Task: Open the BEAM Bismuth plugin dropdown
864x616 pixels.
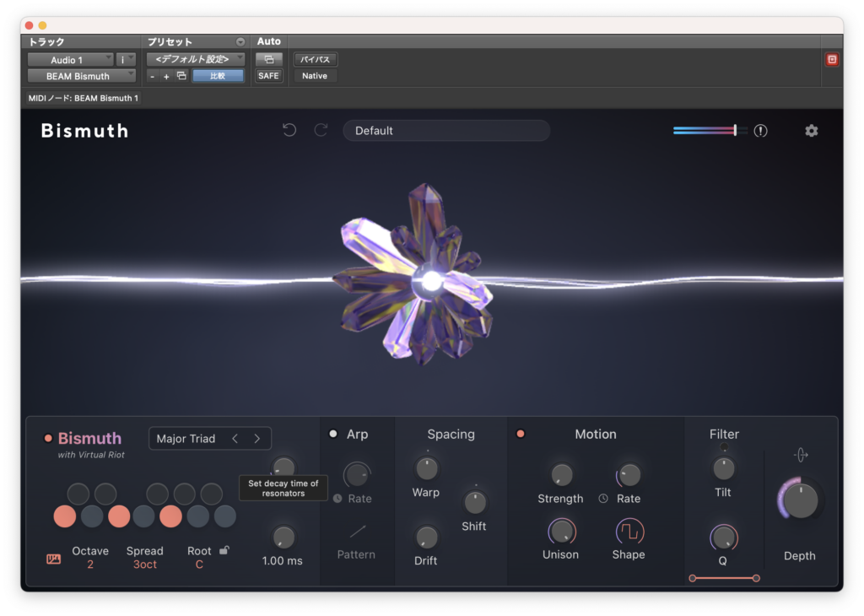Action: (x=82, y=76)
